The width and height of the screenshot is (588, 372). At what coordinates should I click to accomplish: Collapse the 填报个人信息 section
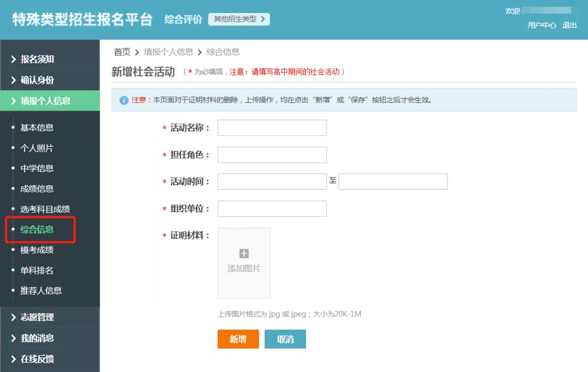pyautogui.click(x=46, y=101)
